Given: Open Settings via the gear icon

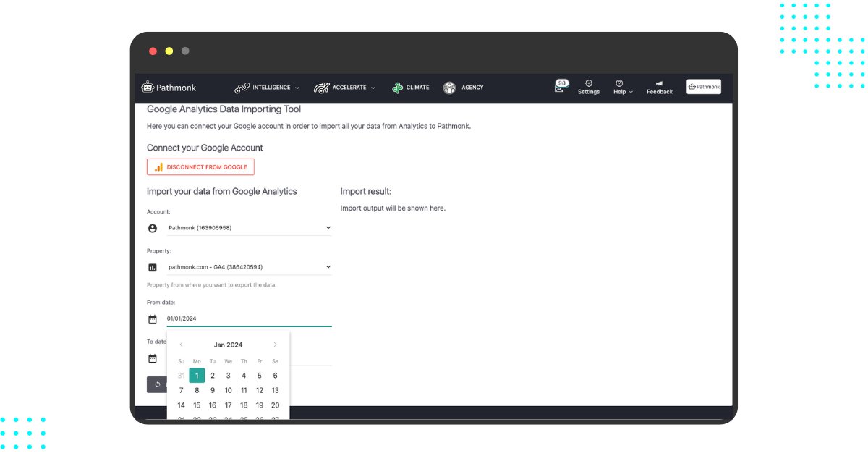Looking at the screenshot, I should pyautogui.click(x=588, y=83).
